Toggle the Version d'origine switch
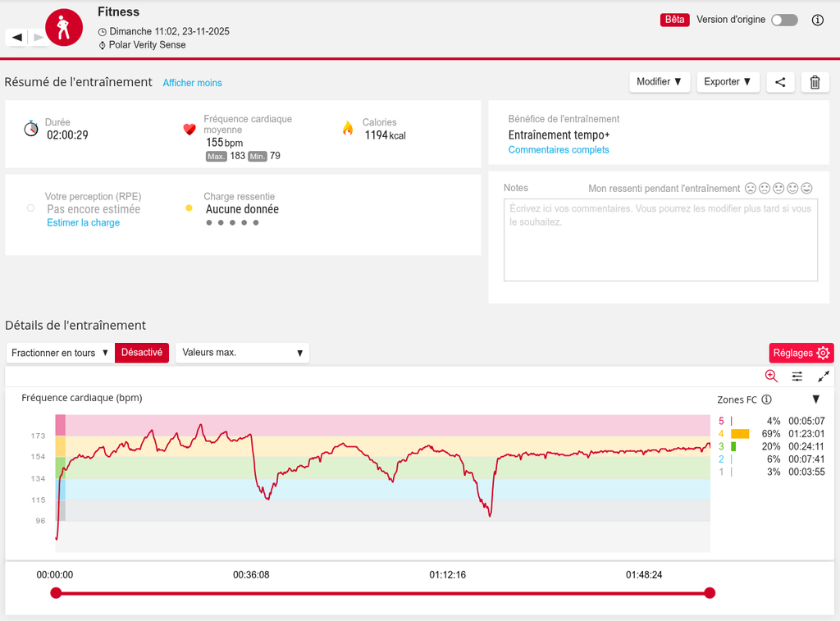Viewport: 840px width, 621px height. point(784,21)
